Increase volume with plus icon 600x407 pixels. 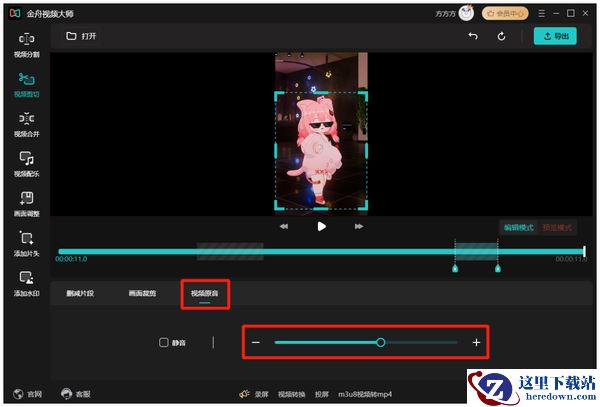pyautogui.click(x=476, y=342)
